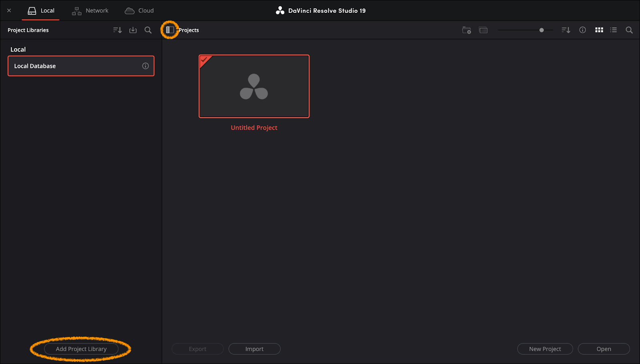Switch to the Network tab
The image size is (640, 364).
pyautogui.click(x=90, y=11)
